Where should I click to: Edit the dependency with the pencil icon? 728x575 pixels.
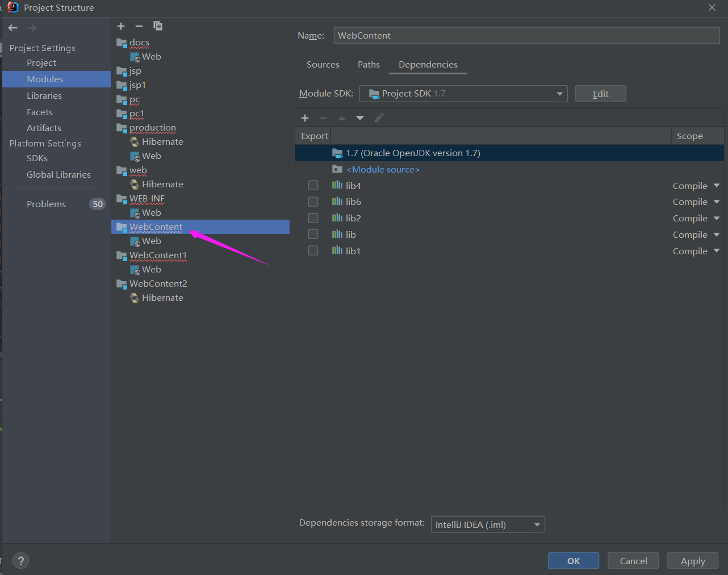(x=379, y=118)
